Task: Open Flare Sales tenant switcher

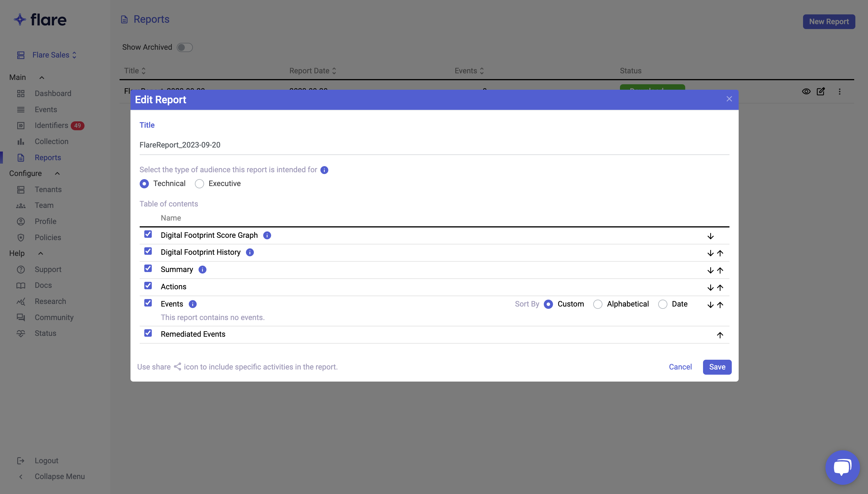Action: tap(54, 55)
